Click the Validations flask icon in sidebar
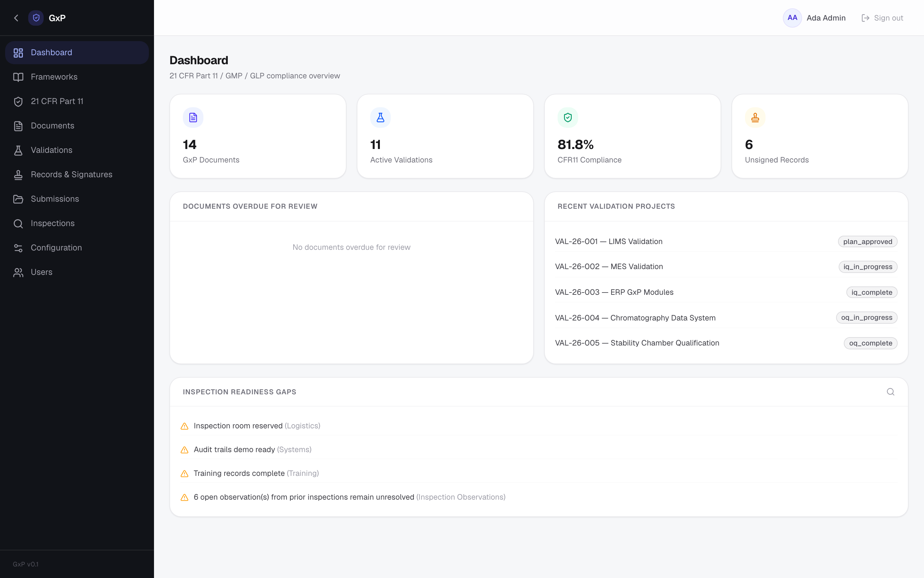 click(18, 151)
